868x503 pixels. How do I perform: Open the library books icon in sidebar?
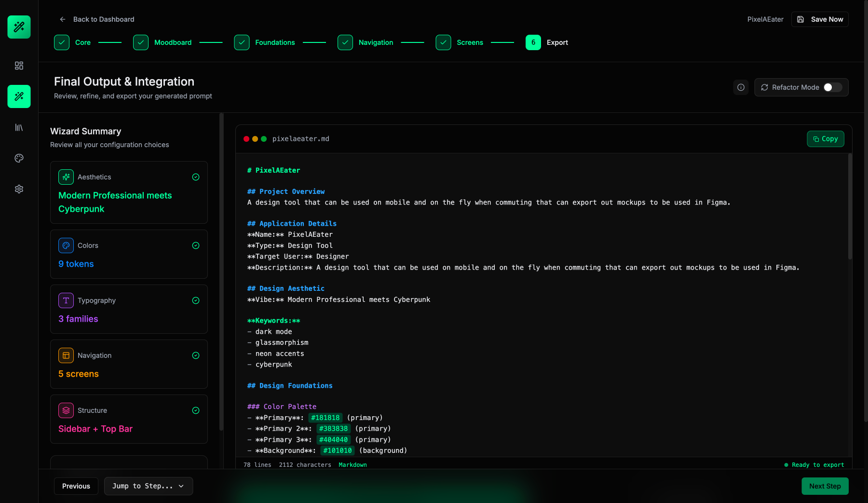click(x=19, y=127)
